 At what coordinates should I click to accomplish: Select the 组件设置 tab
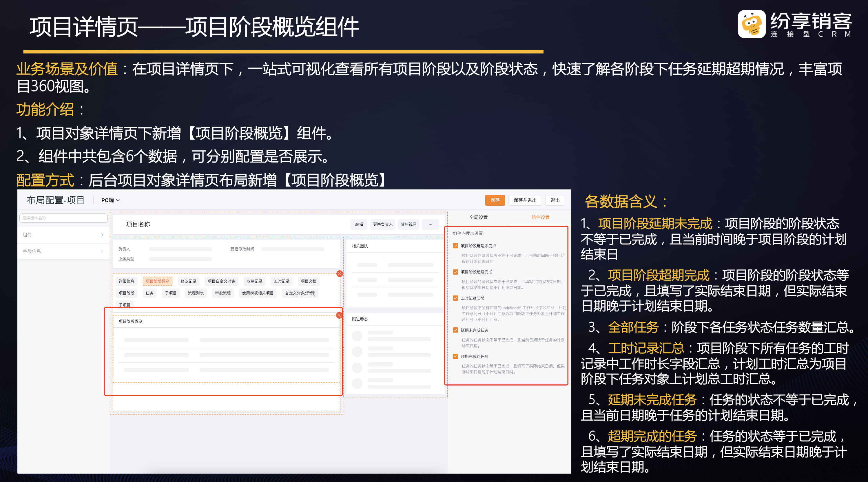coord(540,217)
